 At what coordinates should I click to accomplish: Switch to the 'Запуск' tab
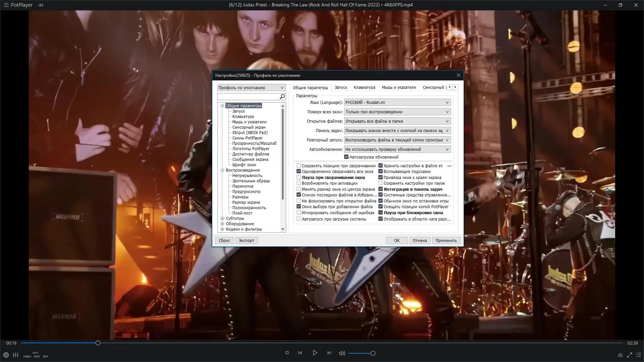341,87
